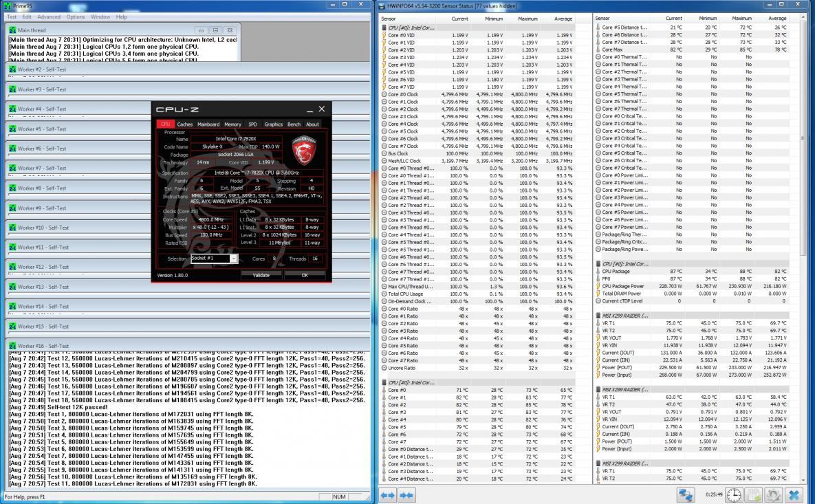
Task: Click the clock reset-timer icon in HWiNFO
Action: tap(734, 495)
